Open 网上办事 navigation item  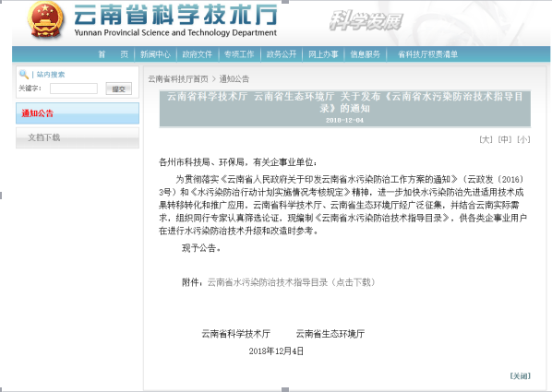[323, 54]
